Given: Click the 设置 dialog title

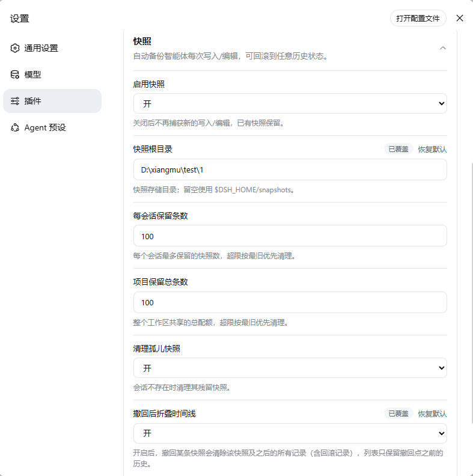Looking at the screenshot, I should point(19,19).
